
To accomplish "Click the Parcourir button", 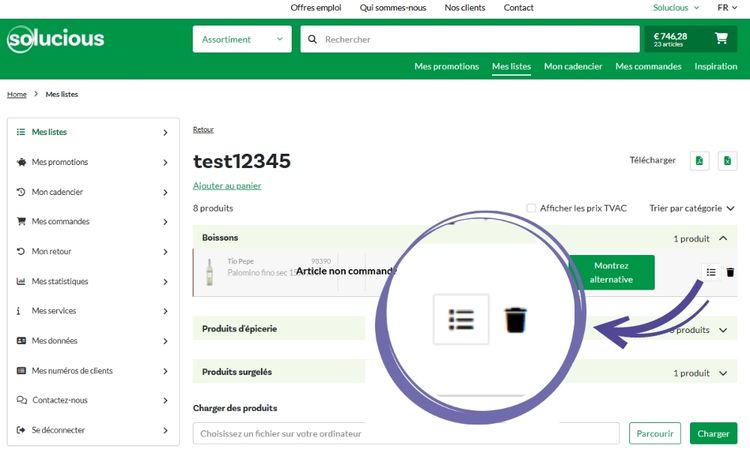I will pyautogui.click(x=655, y=434).
